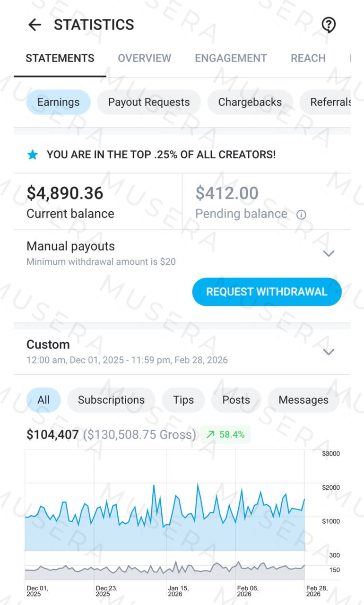Viewport: 364px width, 605px height.
Task: Go back using the arrow icon
Action: pyautogui.click(x=35, y=25)
